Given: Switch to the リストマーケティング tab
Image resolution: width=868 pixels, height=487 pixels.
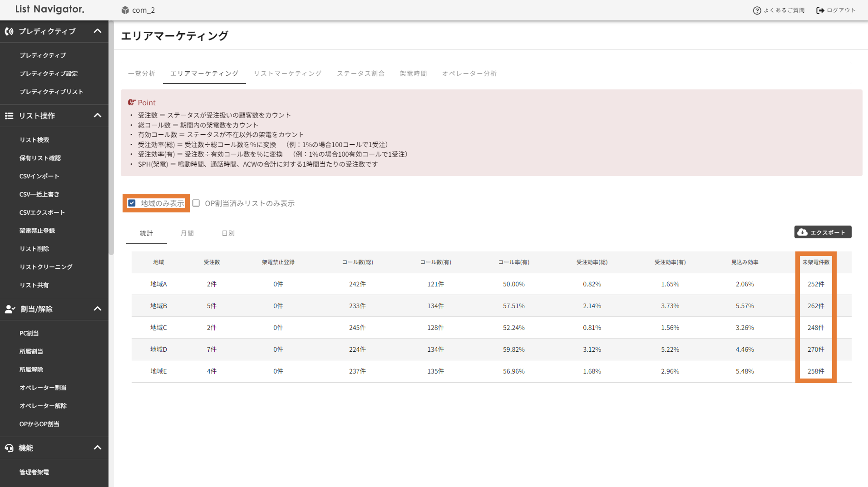Looking at the screenshot, I should point(287,74).
